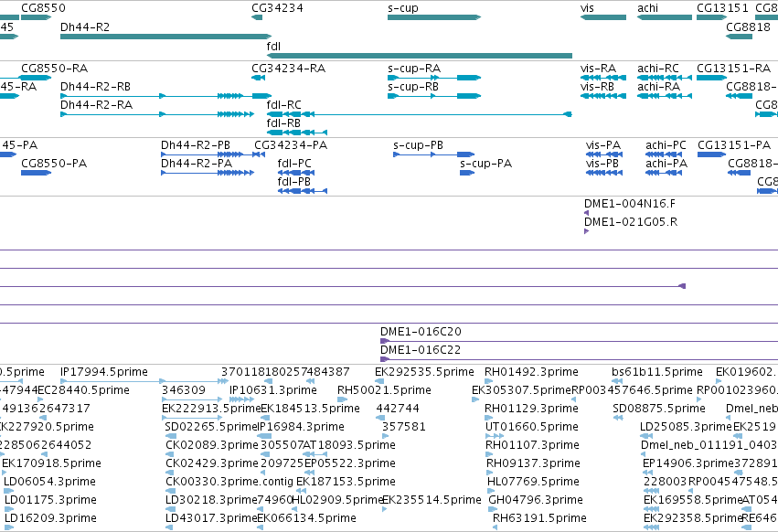Viewport: 778px width, 532px height.
Task: Select EST RH09137.3prime
Action: tap(533, 463)
